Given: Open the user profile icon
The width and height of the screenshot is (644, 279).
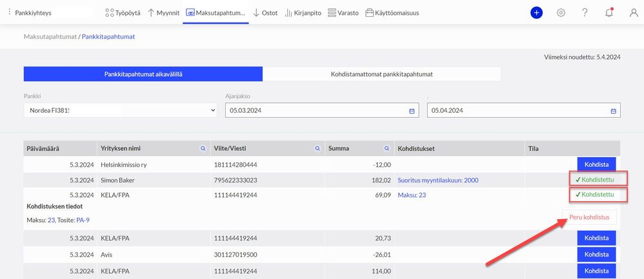Looking at the screenshot, I should [633, 13].
